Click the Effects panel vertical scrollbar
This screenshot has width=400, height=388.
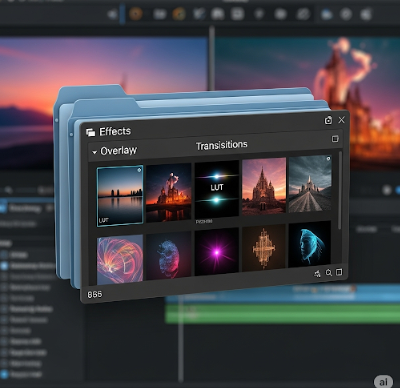coord(340,191)
